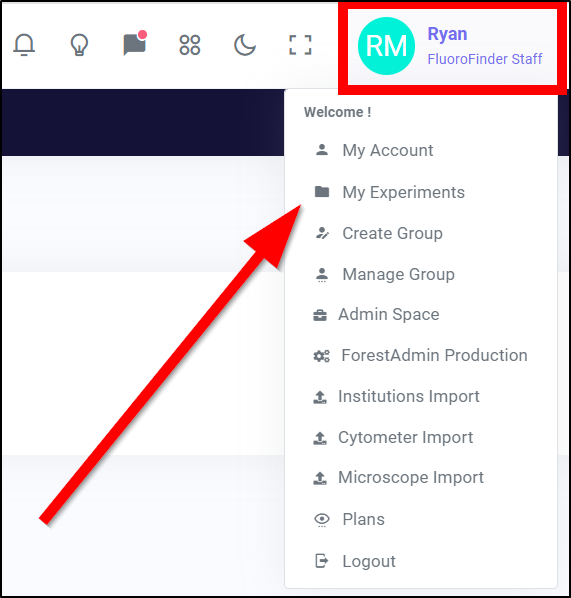Click the lightbulb tips icon
571x598 pixels.
[79, 45]
